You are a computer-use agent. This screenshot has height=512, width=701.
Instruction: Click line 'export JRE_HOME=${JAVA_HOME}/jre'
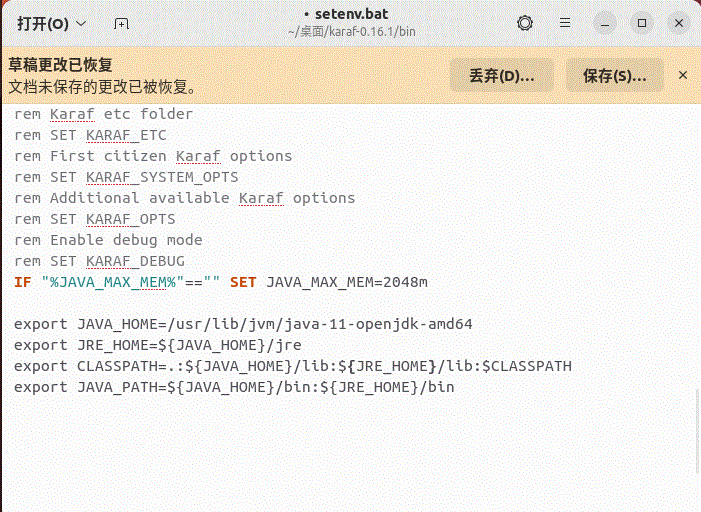tap(158, 345)
